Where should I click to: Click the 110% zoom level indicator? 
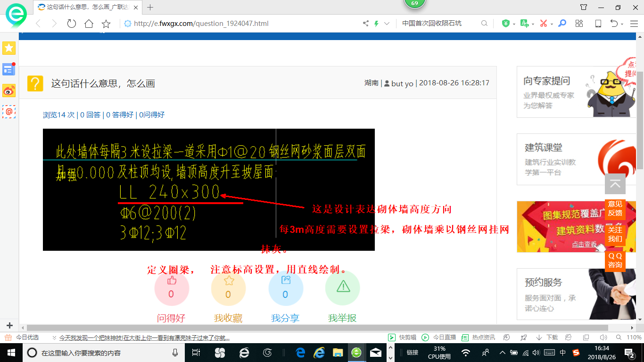pyautogui.click(x=634, y=337)
